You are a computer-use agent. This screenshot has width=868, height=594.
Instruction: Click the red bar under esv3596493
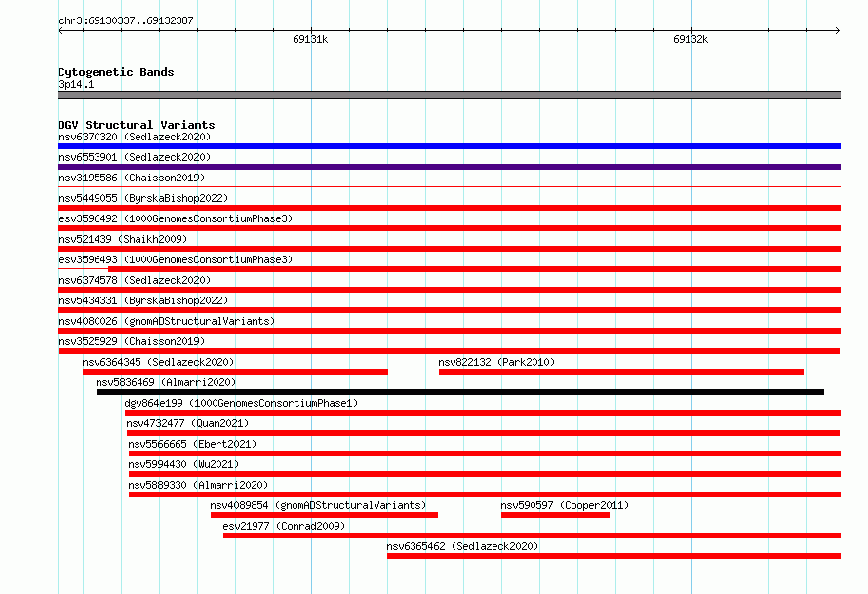[x=474, y=269]
